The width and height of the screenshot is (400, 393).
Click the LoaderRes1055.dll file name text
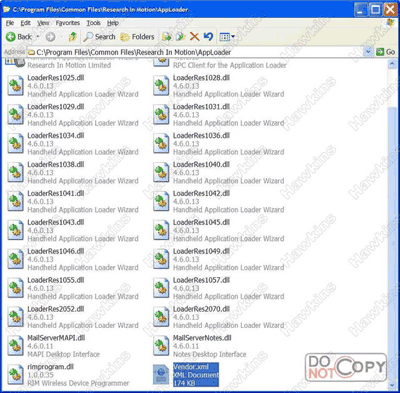56,280
